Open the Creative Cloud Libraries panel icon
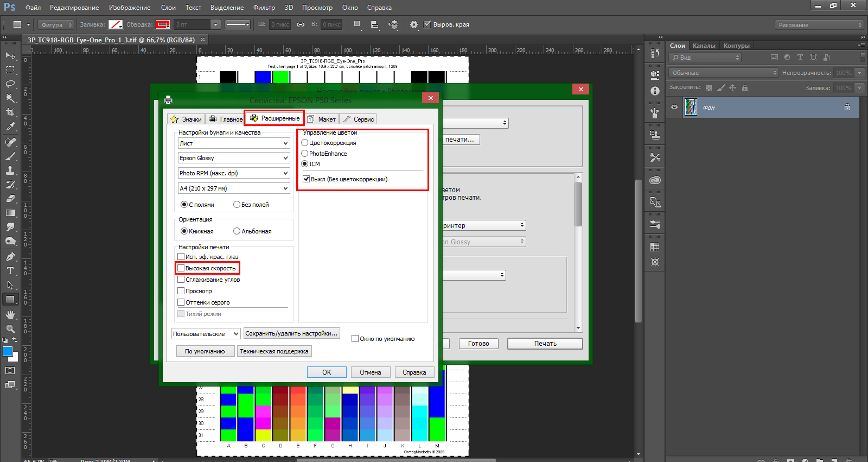Viewport: 868px width, 462px height. [x=655, y=180]
